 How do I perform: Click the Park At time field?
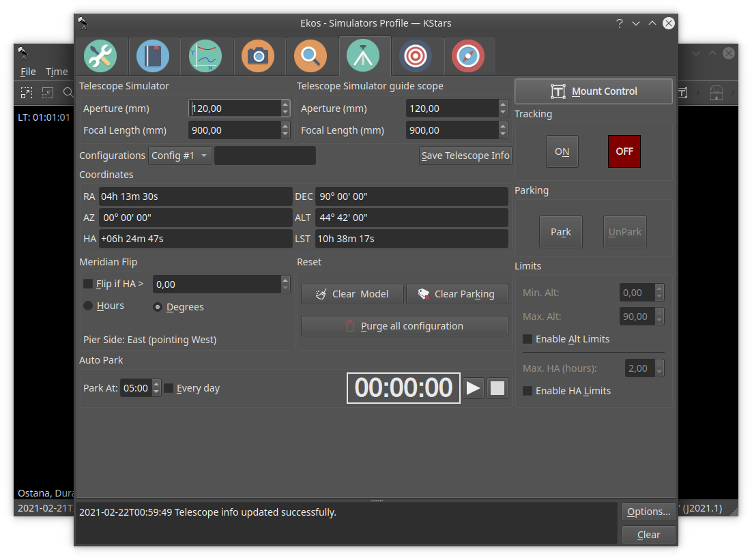[x=136, y=388]
